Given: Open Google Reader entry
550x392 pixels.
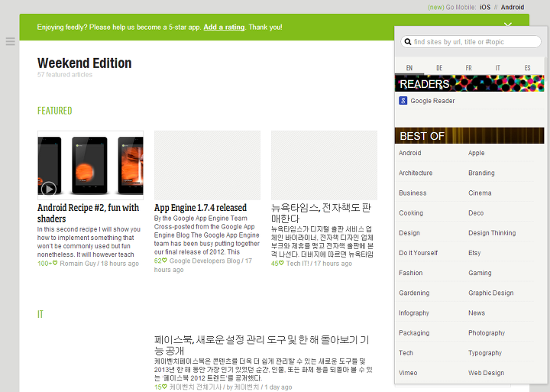Looking at the screenshot, I should pyautogui.click(x=432, y=101).
